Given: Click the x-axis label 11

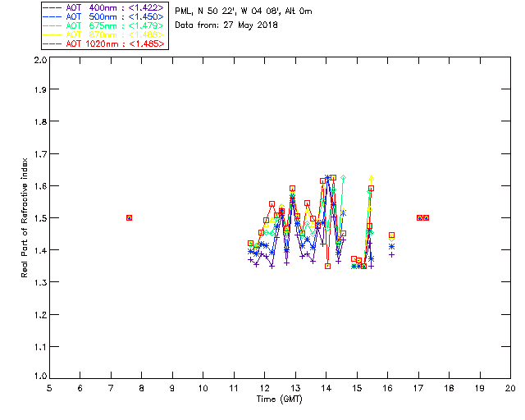Looking at the screenshot, I should (x=234, y=388).
